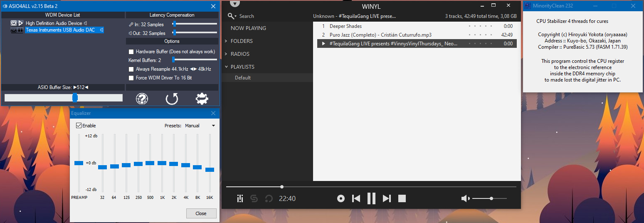This screenshot has height=223, width=644.
Task: Click the PREAMP equalizer slider handle
Action: click(79, 163)
